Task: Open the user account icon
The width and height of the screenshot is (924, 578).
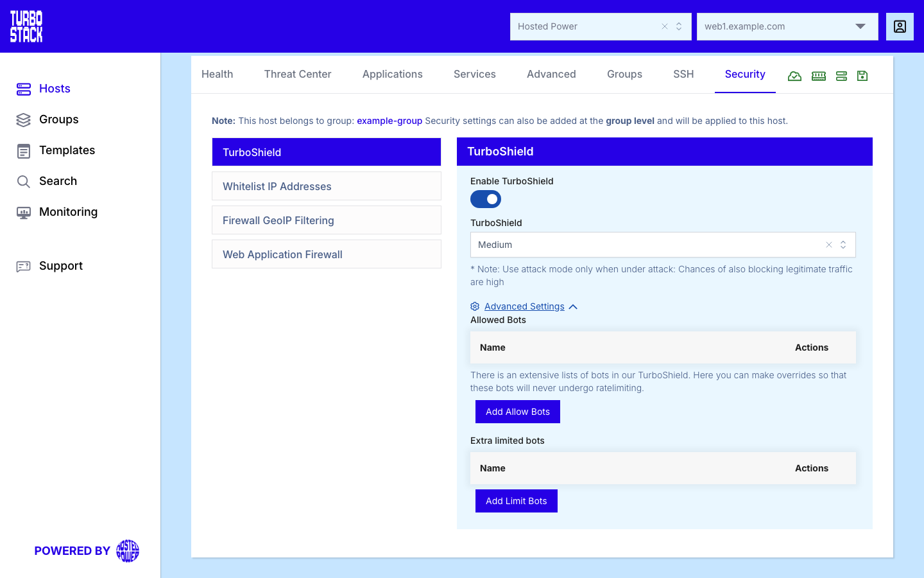Action: [900, 26]
